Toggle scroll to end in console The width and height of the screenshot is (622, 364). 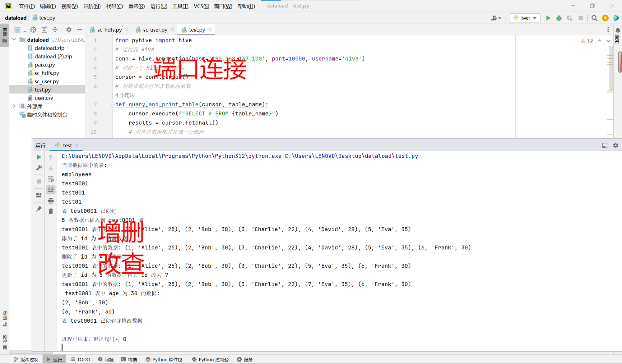coord(51,190)
